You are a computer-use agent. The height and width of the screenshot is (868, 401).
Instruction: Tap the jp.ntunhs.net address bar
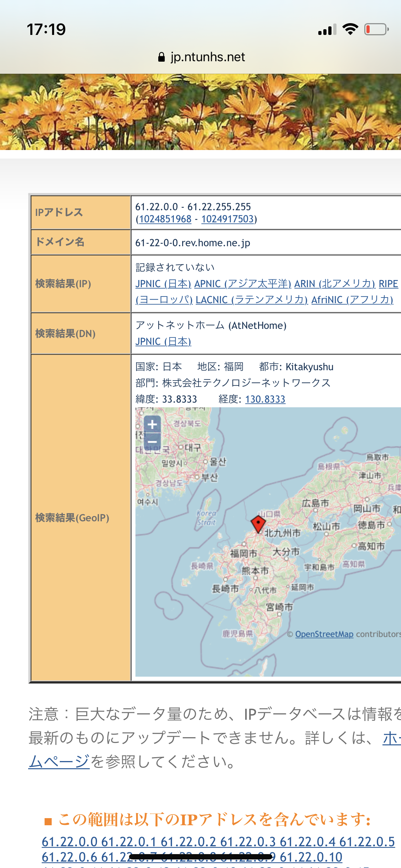click(207, 57)
